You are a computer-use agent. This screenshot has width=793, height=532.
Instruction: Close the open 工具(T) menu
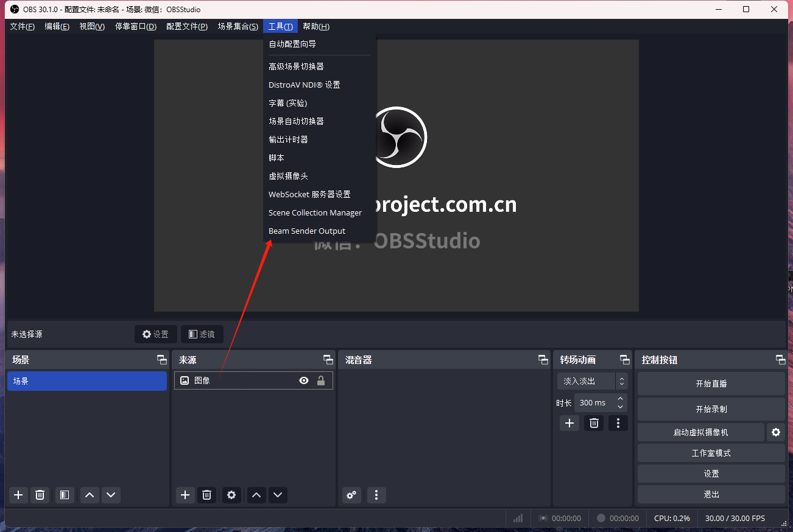(281, 26)
